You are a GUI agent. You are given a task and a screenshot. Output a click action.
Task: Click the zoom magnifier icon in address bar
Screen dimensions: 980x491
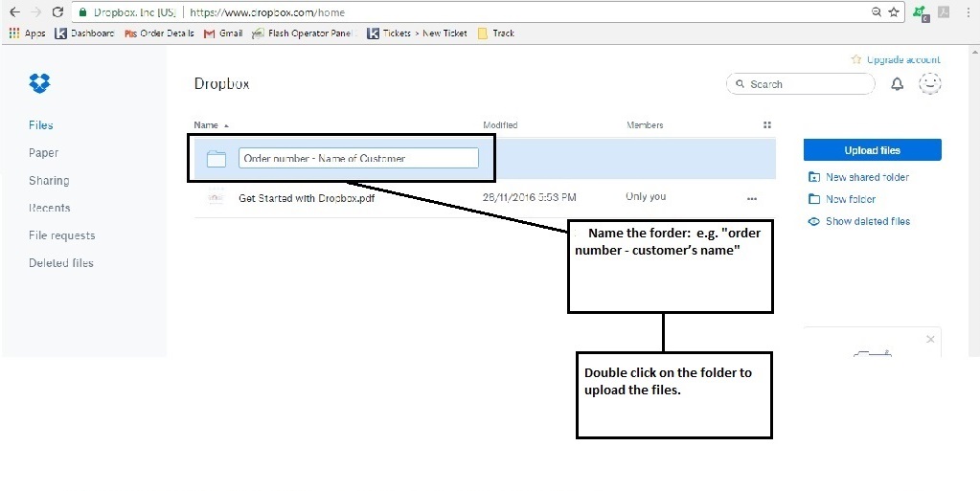pyautogui.click(x=877, y=11)
